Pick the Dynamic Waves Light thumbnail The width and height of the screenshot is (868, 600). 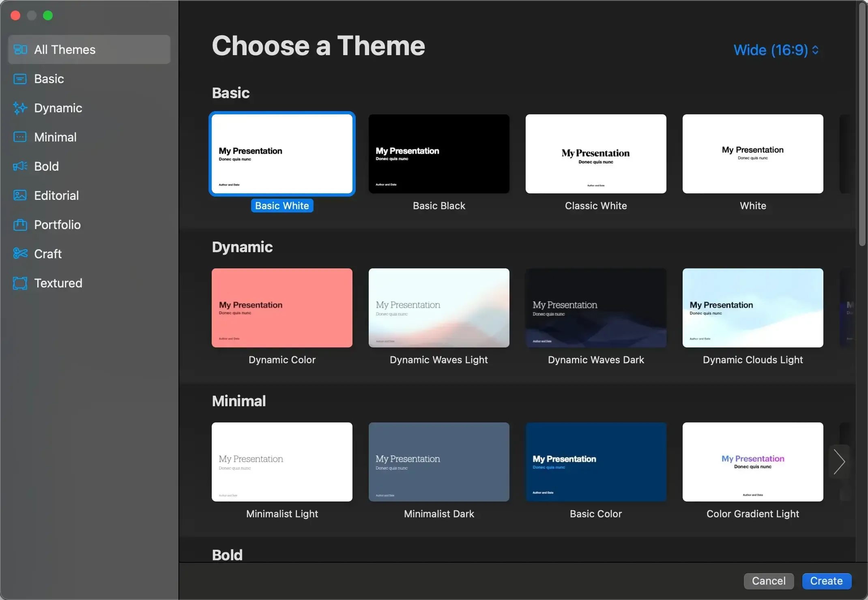tap(439, 308)
